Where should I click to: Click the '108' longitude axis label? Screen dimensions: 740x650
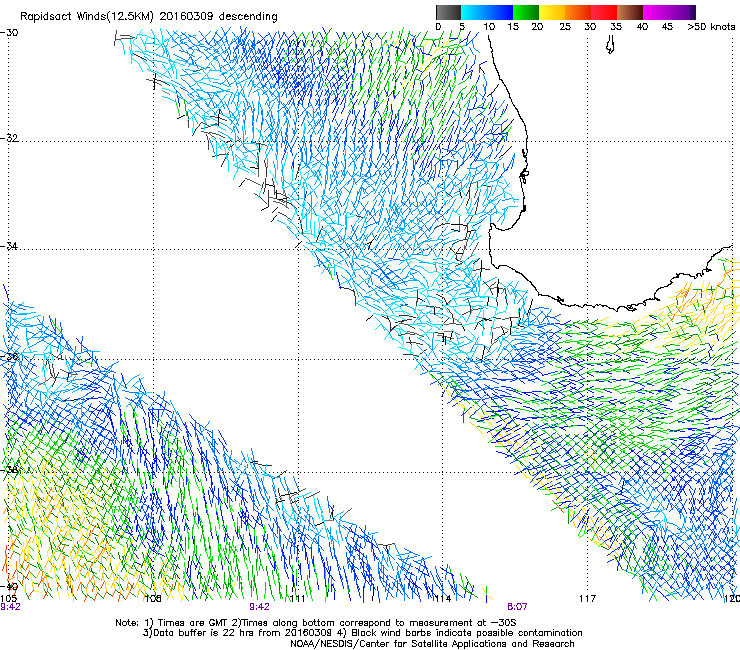[153, 599]
